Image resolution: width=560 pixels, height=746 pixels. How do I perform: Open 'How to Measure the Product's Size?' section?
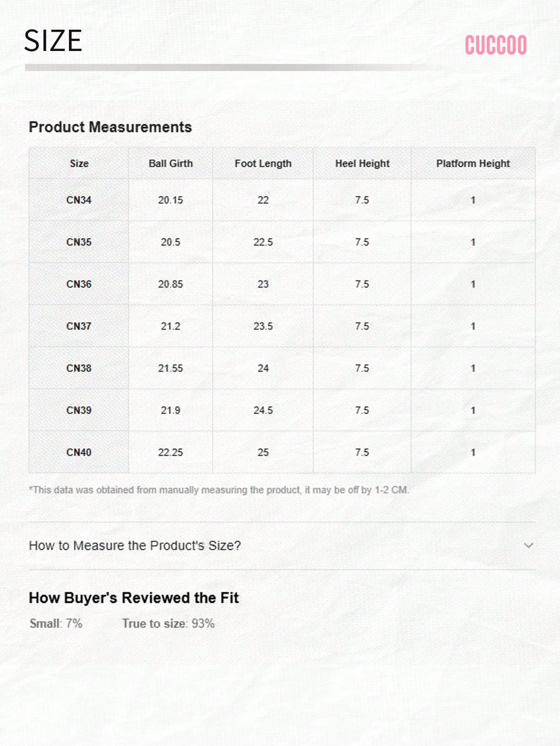pos(282,545)
